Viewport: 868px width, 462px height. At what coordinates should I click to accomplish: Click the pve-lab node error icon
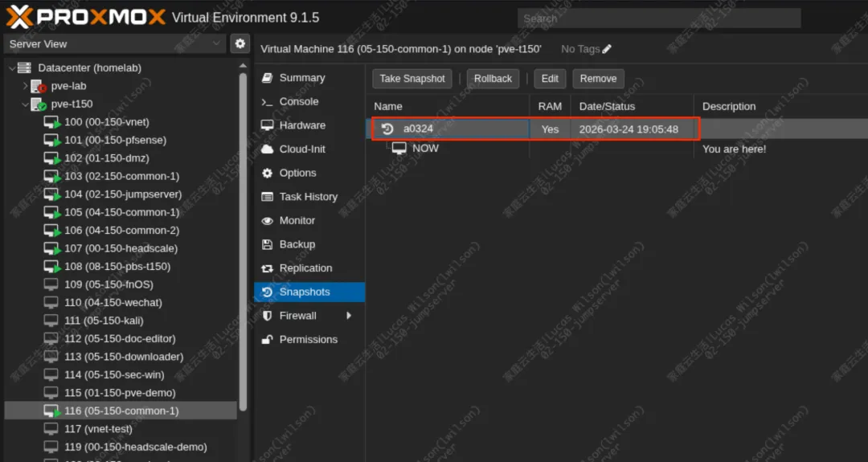point(39,86)
